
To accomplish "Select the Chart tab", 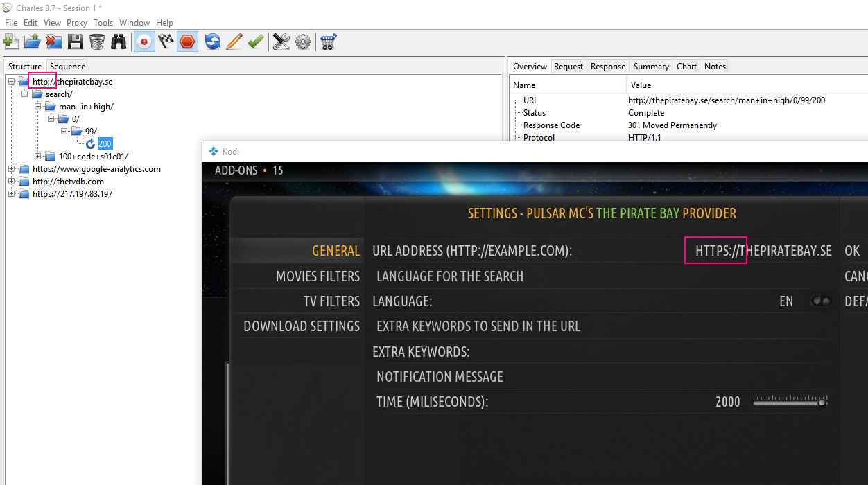I will coord(687,67).
